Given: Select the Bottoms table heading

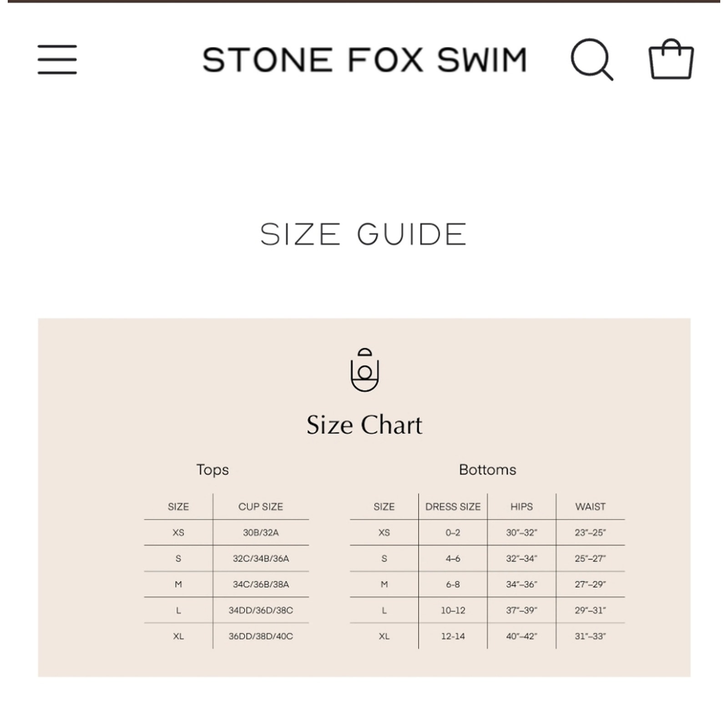Looking at the screenshot, I should click(487, 470).
